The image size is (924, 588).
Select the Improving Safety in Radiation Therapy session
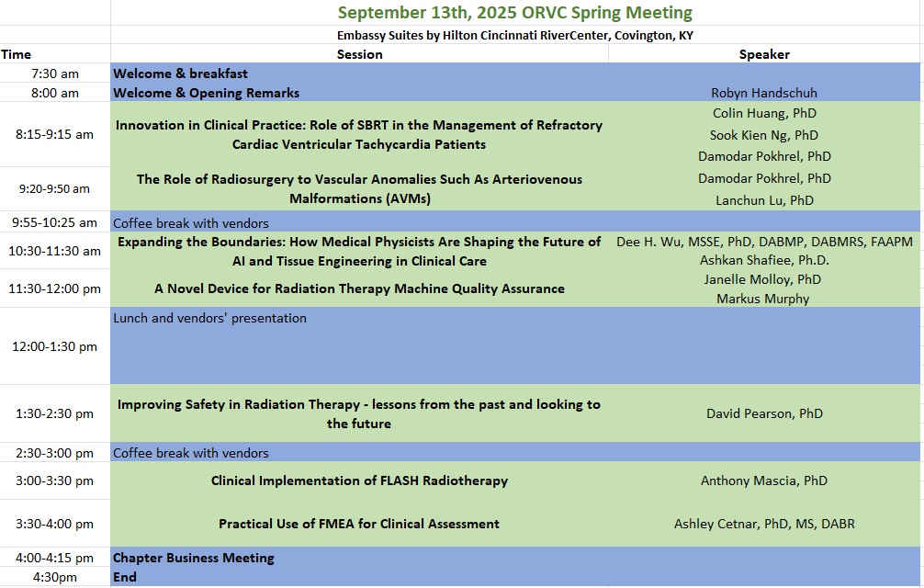click(x=359, y=413)
